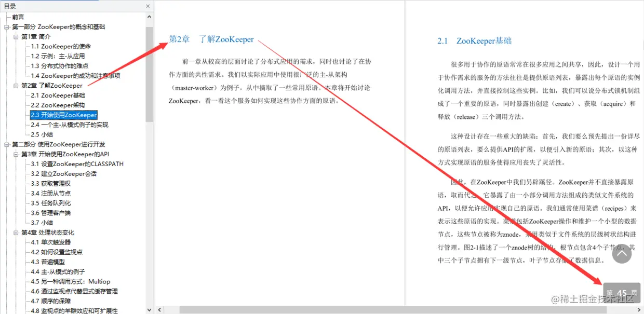This screenshot has width=644, height=314.
Task: Select 第二部分 使用ZooKeeper进行开发 in the outline
Action: 58,144
